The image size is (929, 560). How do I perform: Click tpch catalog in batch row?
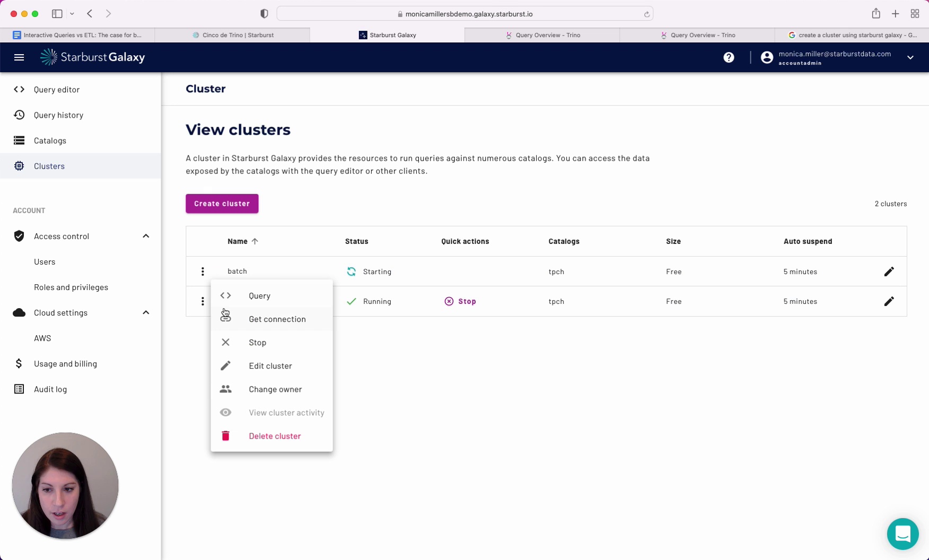(x=556, y=272)
